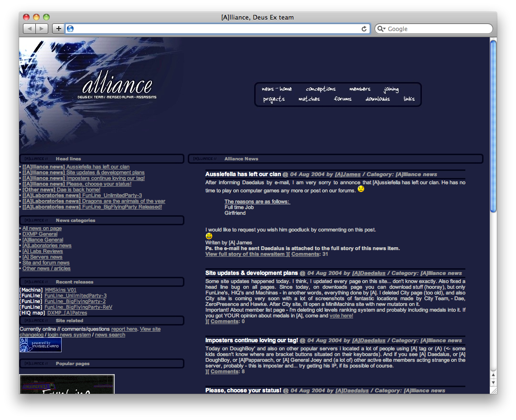Open Comments link showing 0 comments
The image size is (516, 420).
click(x=225, y=321)
